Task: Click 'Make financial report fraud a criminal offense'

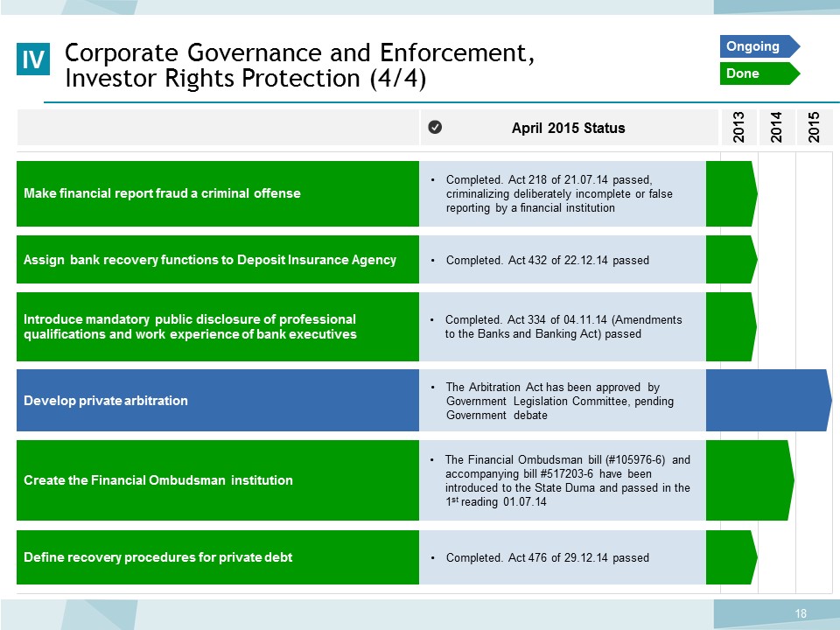Action: pyautogui.click(x=218, y=193)
